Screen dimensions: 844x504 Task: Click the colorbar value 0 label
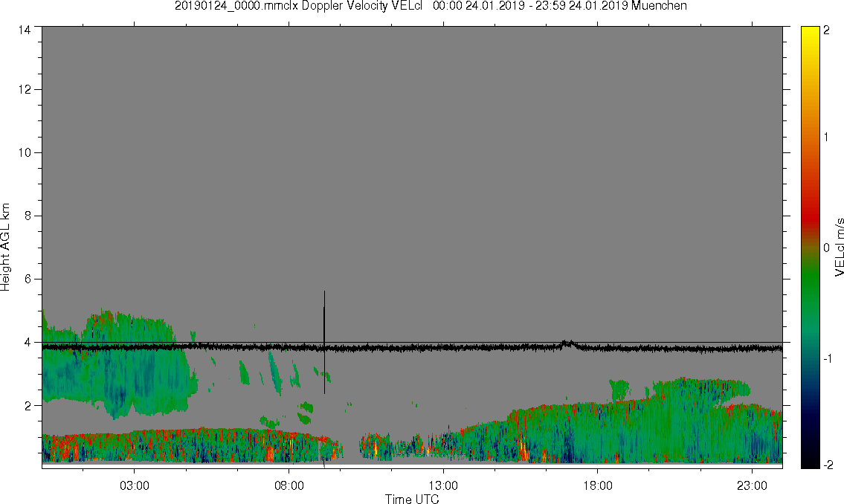tap(827, 248)
